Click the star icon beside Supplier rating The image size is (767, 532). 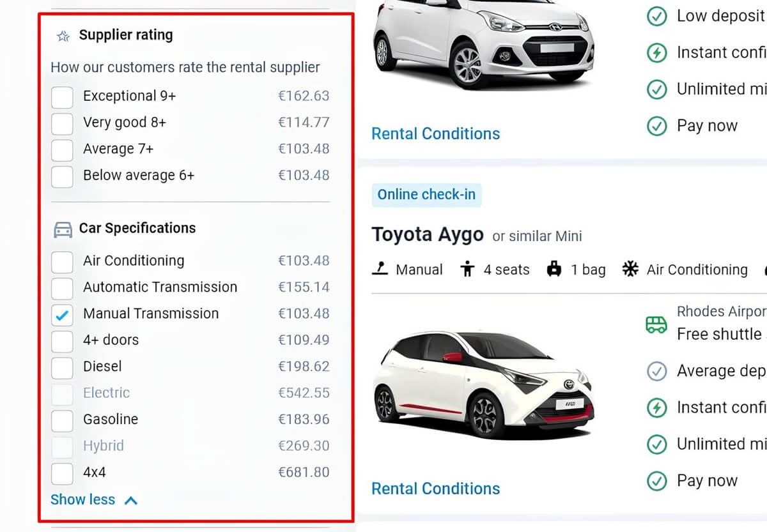[x=63, y=36]
